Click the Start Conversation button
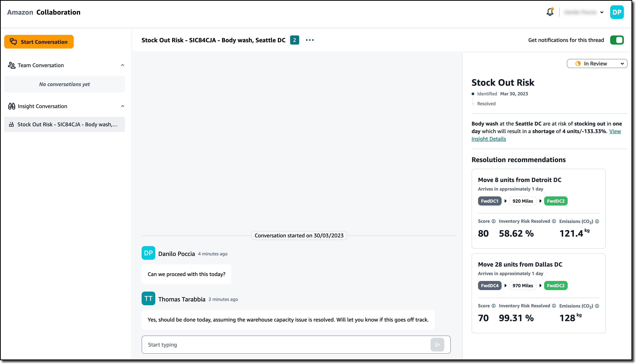This screenshot has width=636, height=364. point(39,42)
